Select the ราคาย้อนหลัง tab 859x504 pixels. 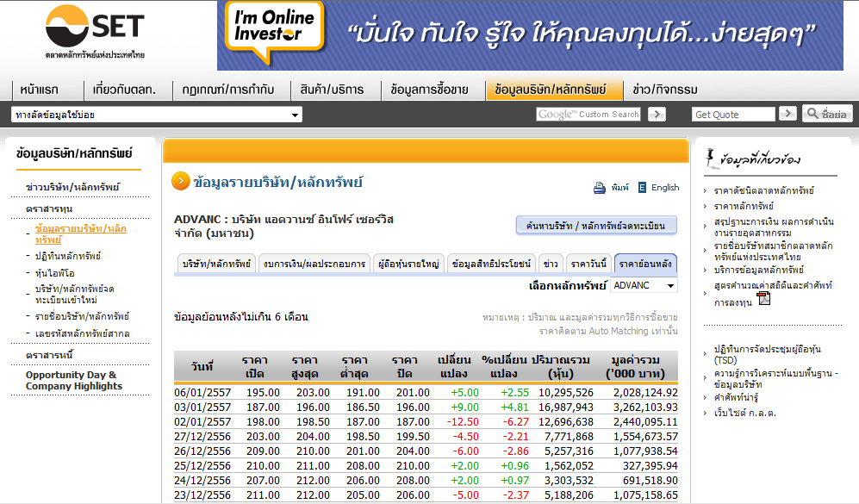click(x=645, y=264)
